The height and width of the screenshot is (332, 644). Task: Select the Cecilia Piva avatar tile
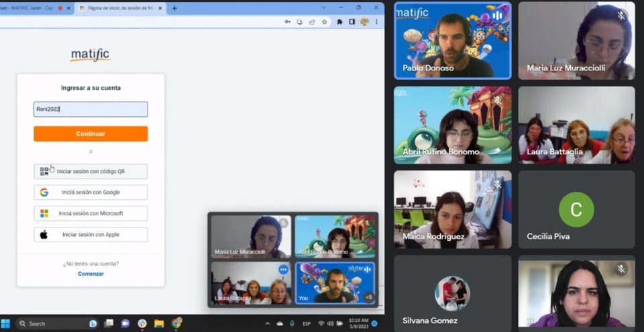pyautogui.click(x=577, y=209)
